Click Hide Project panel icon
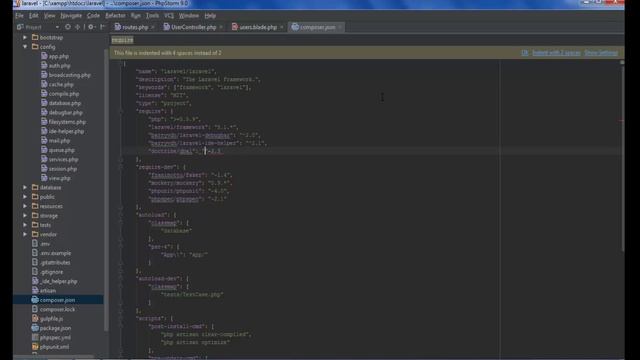The image size is (640, 360). 103,27
